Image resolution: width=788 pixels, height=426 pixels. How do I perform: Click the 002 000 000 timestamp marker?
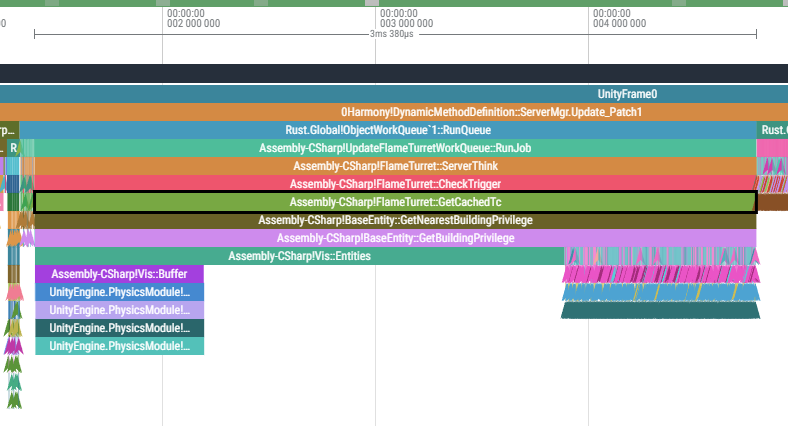[193, 18]
